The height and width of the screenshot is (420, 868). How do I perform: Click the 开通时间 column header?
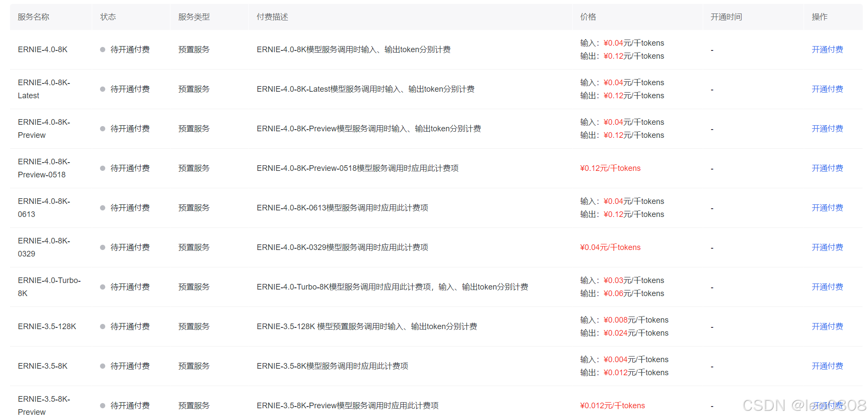(x=726, y=17)
